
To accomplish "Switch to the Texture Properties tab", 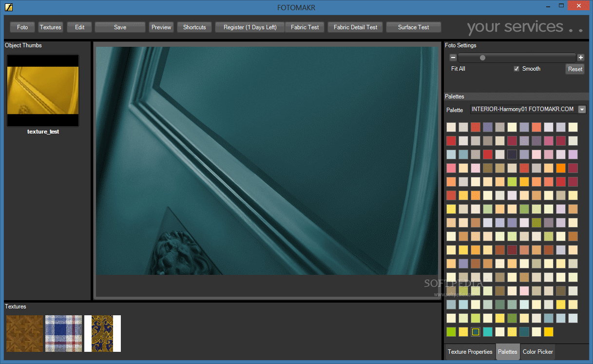I will pos(470,352).
